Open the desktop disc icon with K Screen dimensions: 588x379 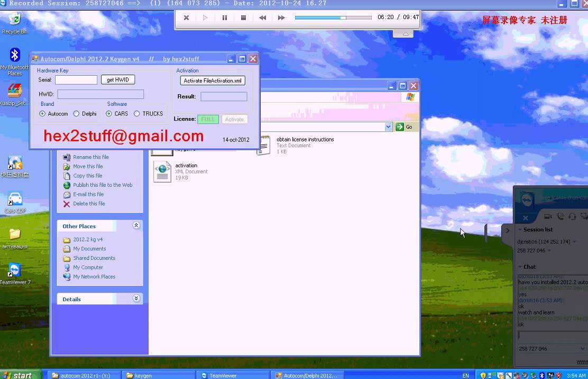15,167
